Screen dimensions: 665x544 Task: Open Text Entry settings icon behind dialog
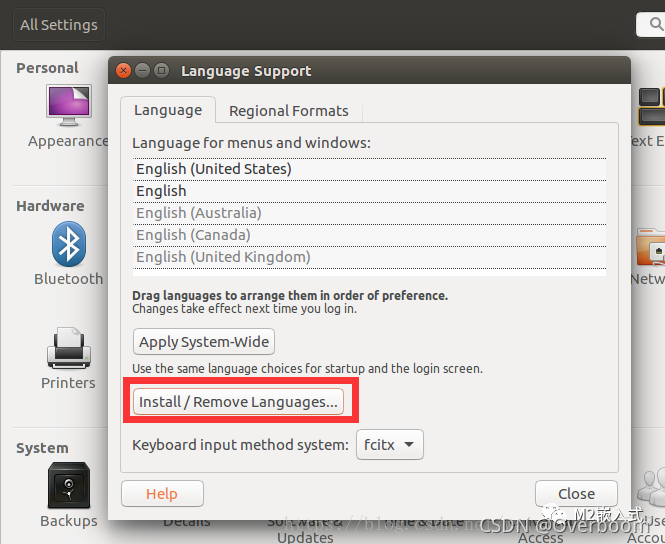(x=652, y=106)
